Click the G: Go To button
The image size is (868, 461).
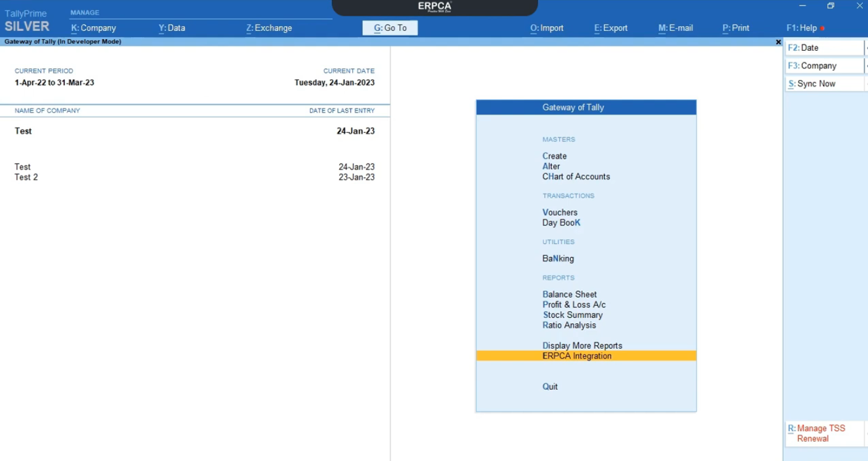(390, 28)
